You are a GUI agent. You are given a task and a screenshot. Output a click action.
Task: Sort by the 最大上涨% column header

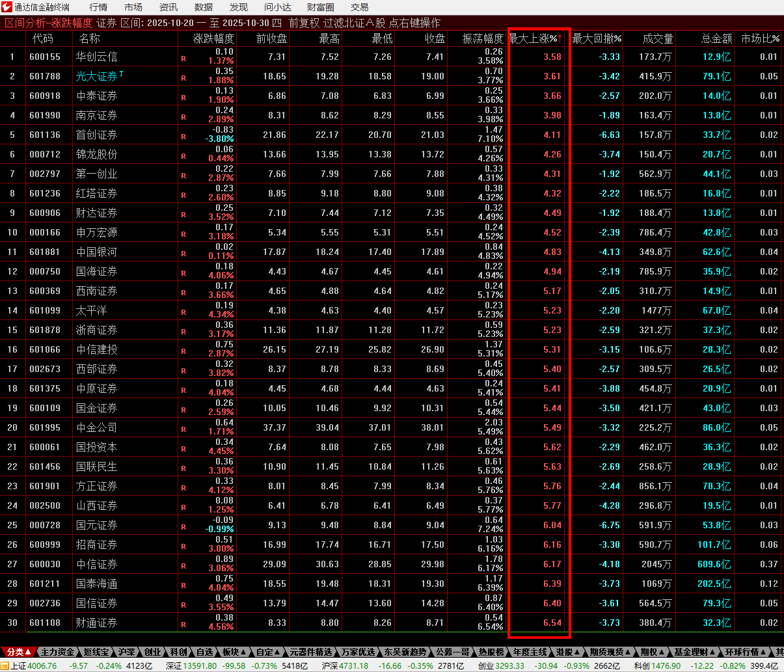click(536, 39)
